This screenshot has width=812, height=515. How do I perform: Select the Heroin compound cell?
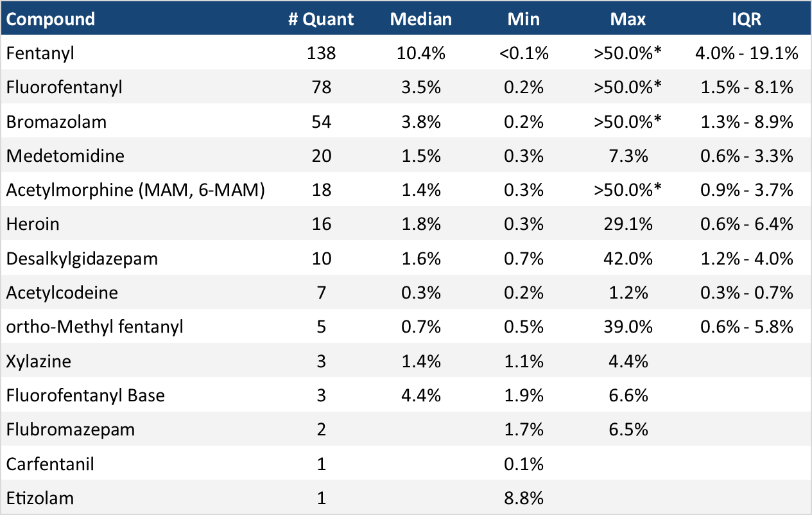pos(33,223)
